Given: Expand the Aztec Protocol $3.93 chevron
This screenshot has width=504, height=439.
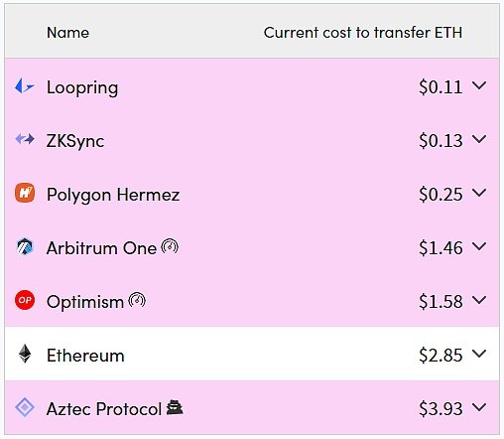Looking at the screenshot, I should [479, 407].
